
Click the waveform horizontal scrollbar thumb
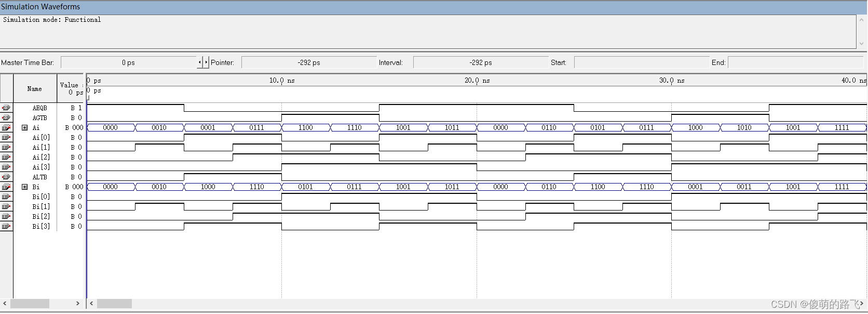click(114, 303)
